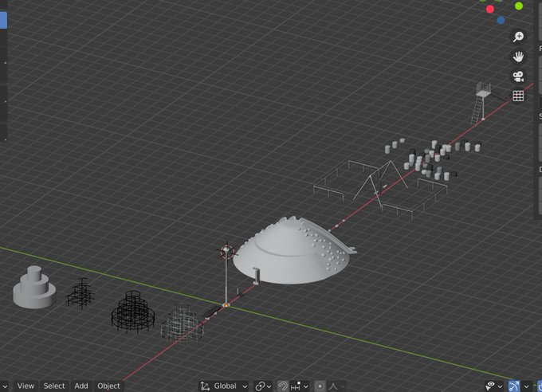Select the small black scaffold frame

tap(81, 292)
